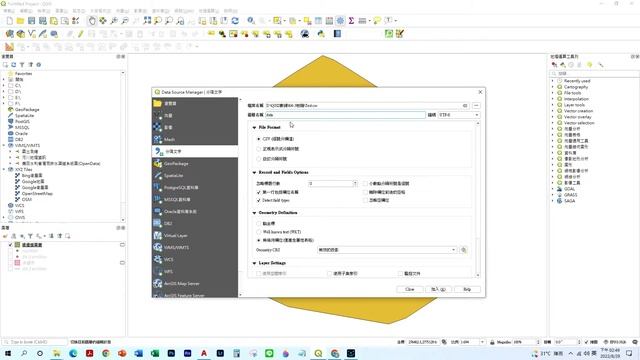This screenshot has height=360, width=640.
Task: Toggle first record has field names checkbox
Action: (x=258, y=192)
